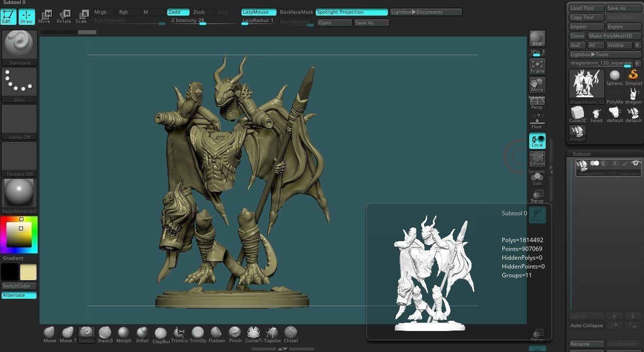Toggle LazyMouse on or off
Image resolution: width=644 pixels, height=352 pixels.
pyautogui.click(x=258, y=12)
